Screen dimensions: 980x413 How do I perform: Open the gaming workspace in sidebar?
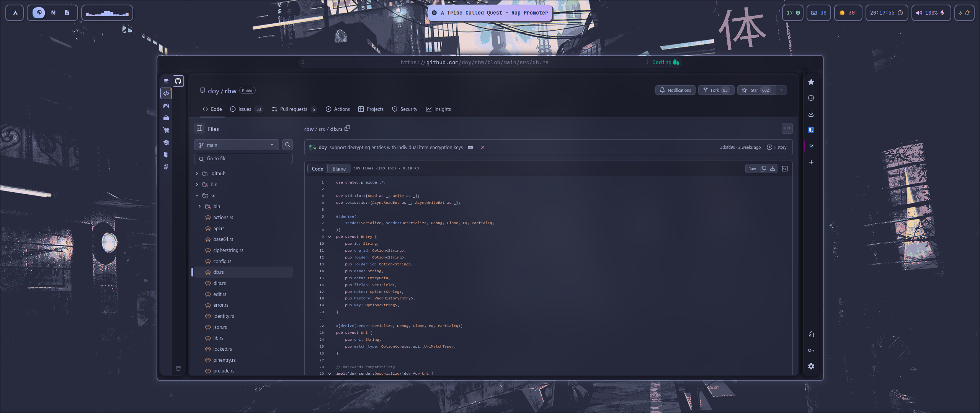pos(166,106)
